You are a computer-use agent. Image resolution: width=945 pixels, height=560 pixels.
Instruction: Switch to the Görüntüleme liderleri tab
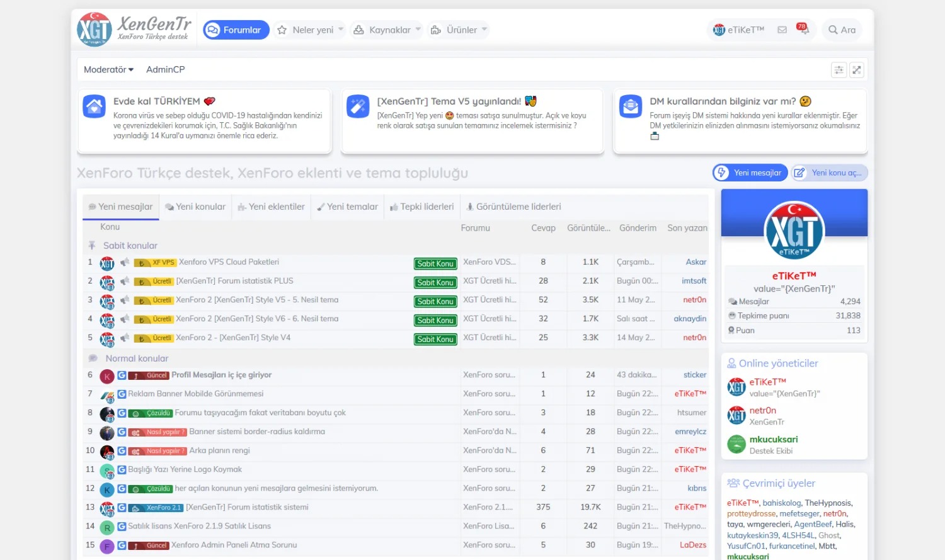pyautogui.click(x=513, y=207)
